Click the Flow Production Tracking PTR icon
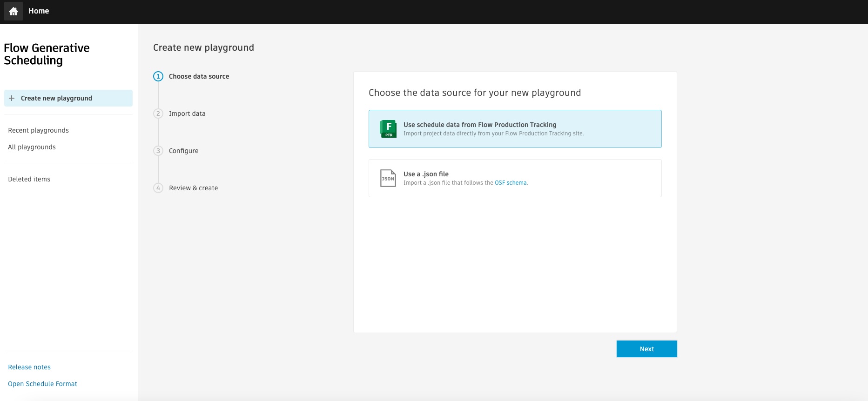Viewport: 868px width, 401px height. click(x=388, y=129)
